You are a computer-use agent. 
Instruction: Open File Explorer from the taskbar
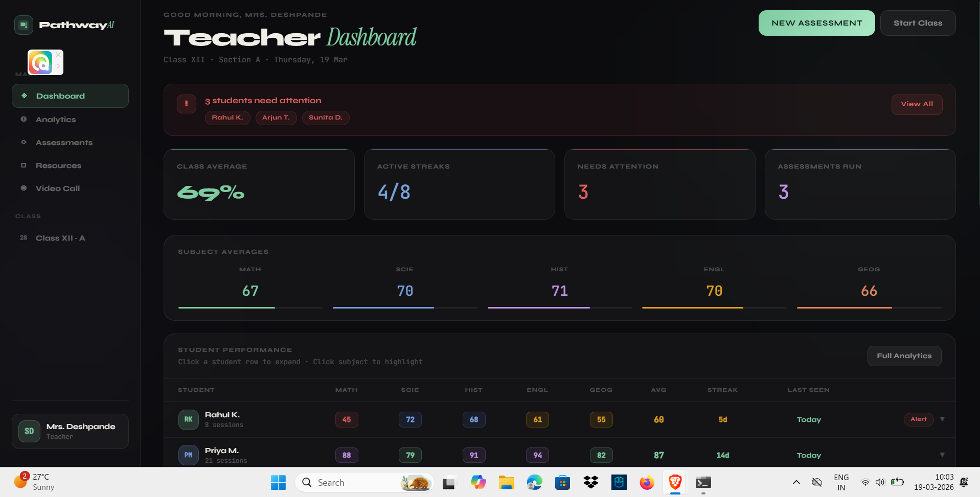click(x=507, y=482)
